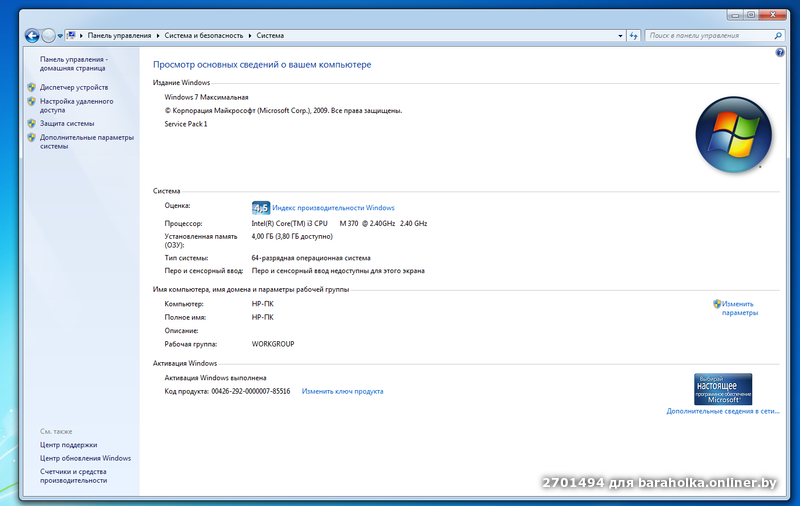Click Изменить параметры link
Screen dimensions: 800x506
740,308
